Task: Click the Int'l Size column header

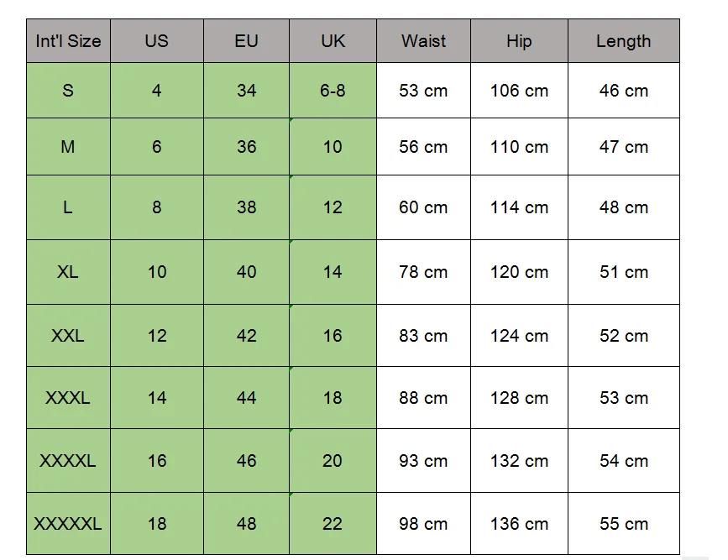Action: tap(68, 41)
